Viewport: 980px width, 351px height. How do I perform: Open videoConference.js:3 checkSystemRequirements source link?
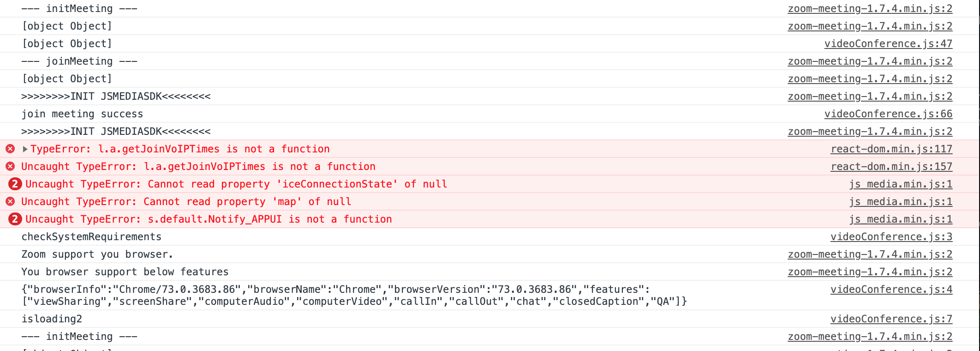(891, 237)
